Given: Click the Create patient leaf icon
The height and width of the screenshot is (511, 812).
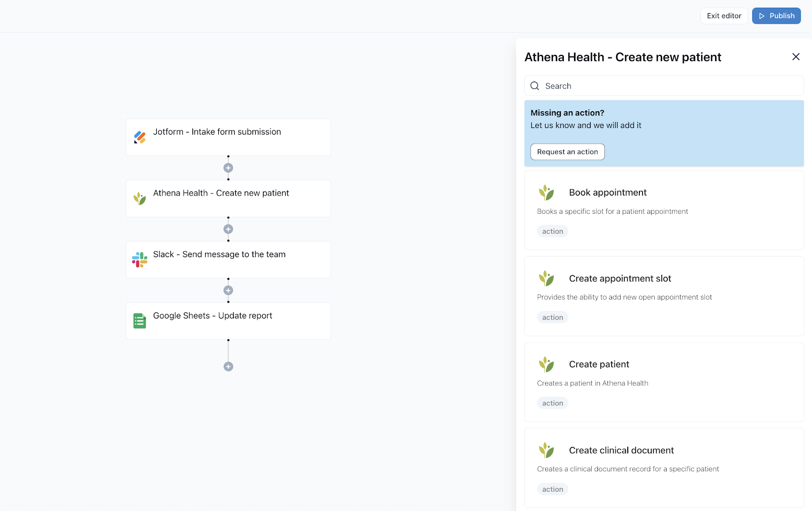Looking at the screenshot, I should tap(547, 364).
